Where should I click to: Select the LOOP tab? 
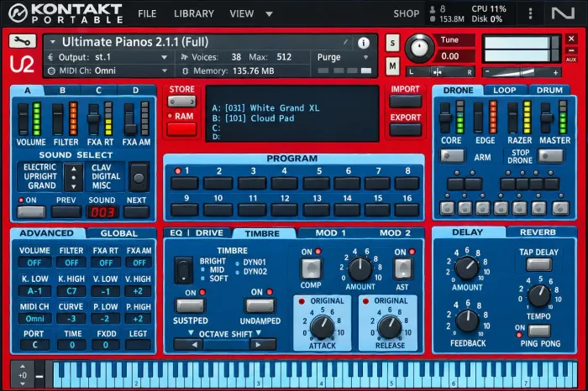point(504,91)
